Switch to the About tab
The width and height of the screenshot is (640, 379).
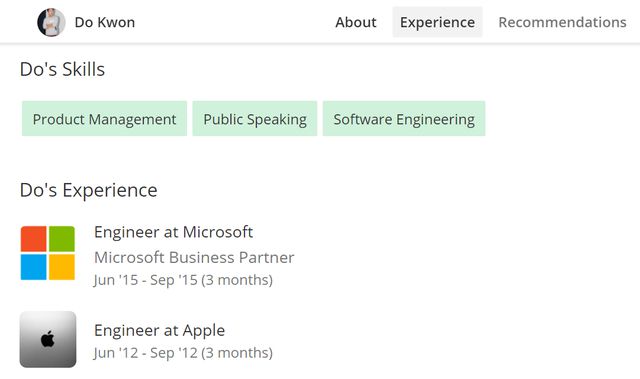click(356, 22)
